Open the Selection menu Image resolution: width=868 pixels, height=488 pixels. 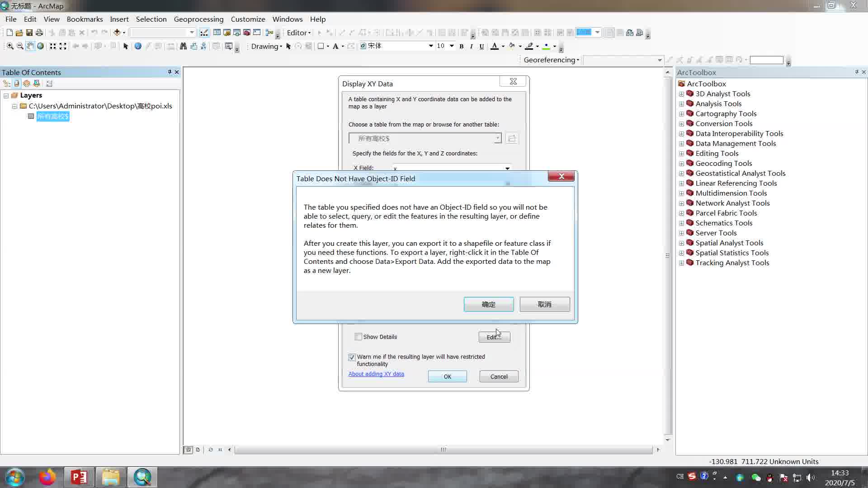tap(151, 19)
